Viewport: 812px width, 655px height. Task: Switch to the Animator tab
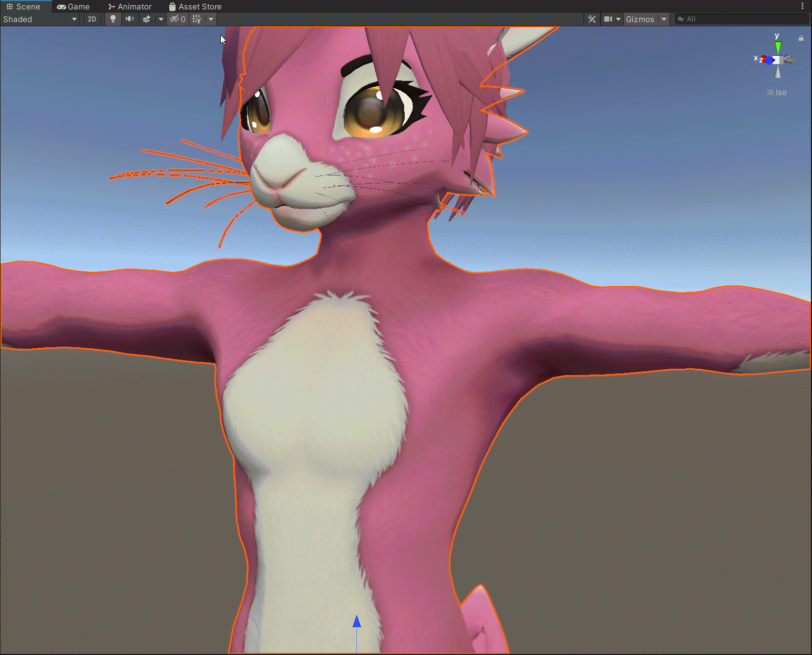point(130,7)
